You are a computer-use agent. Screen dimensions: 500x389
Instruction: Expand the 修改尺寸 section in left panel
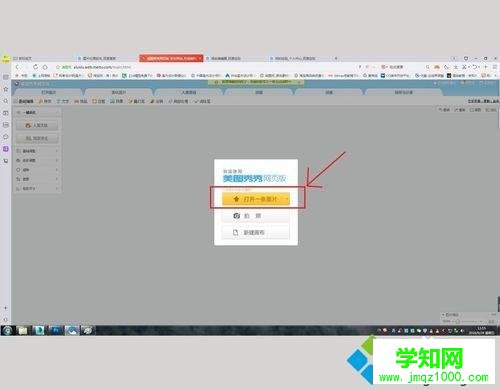[x=38, y=188]
